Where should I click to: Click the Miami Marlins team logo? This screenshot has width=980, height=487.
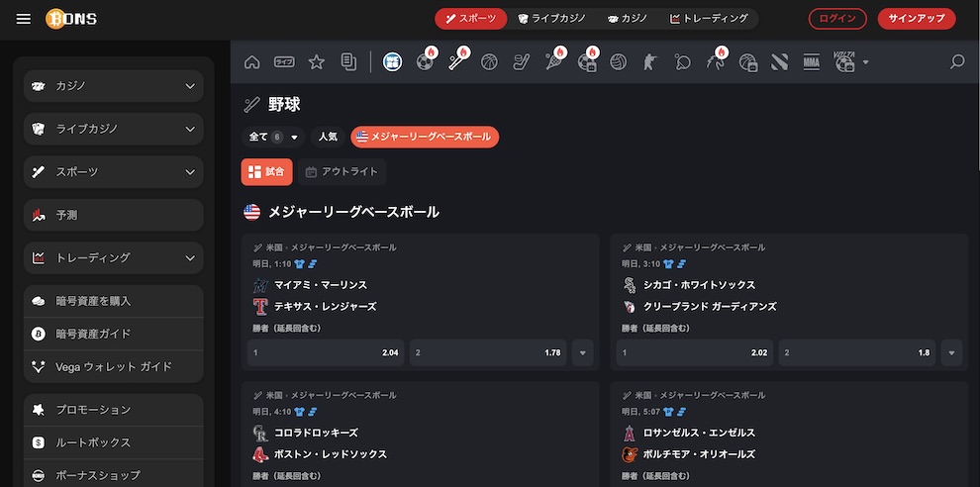click(260, 285)
